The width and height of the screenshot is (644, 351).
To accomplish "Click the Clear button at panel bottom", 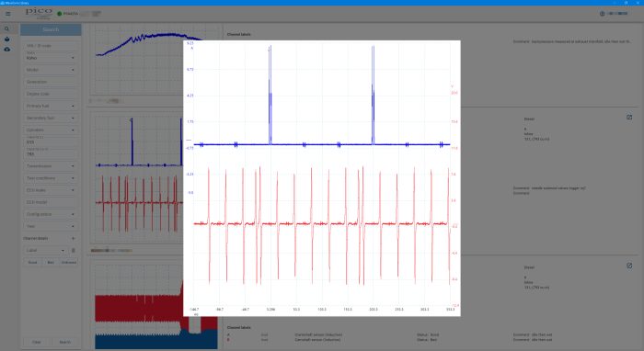I will click(x=36, y=342).
